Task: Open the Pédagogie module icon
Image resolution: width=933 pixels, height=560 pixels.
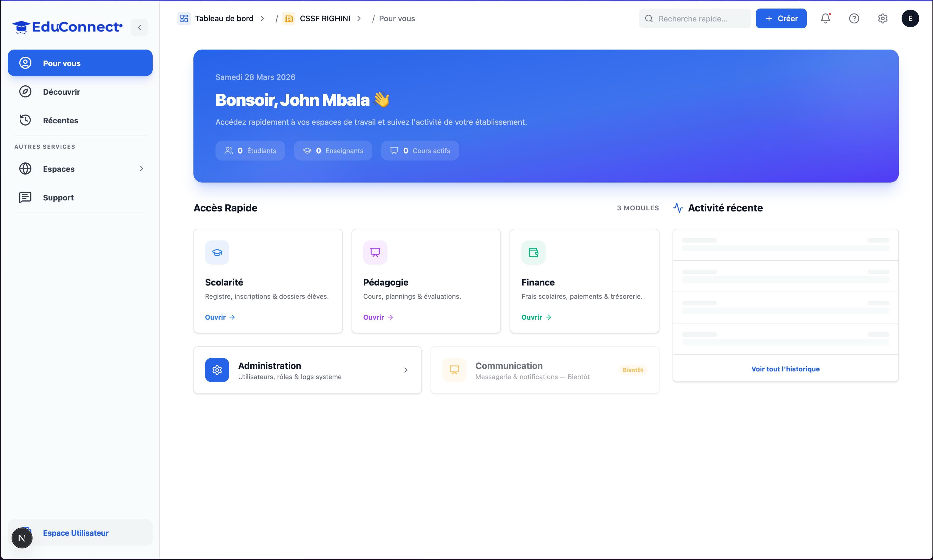Action: (x=375, y=252)
